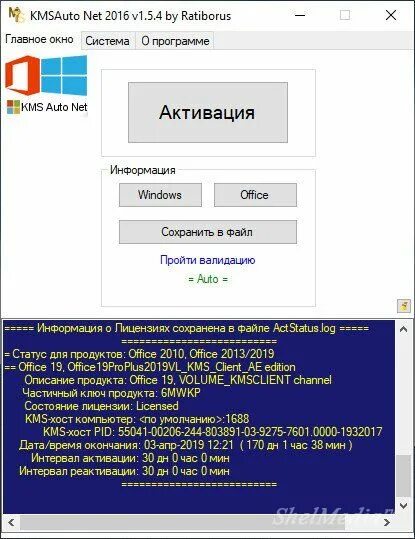
Task: Click the small yellow icon above the log
Action: click(x=404, y=305)
